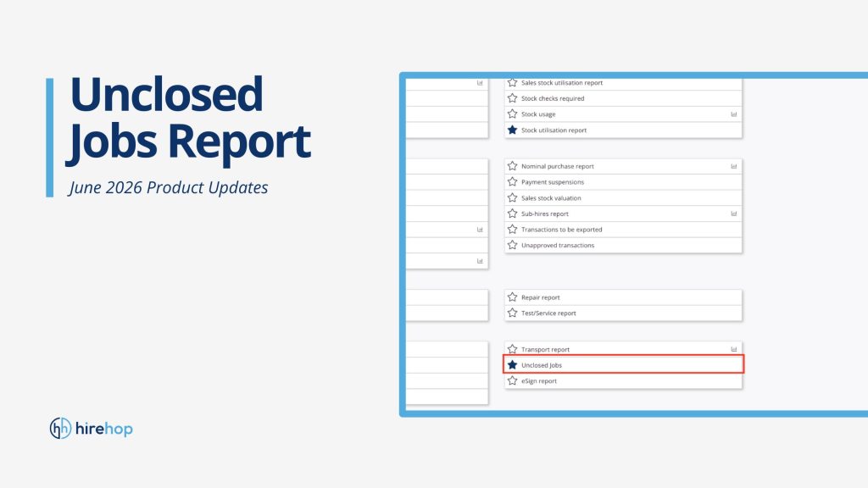Click chart icon on Stock usage row
Screen dimensions: 868x488
(x=733, y=114)
